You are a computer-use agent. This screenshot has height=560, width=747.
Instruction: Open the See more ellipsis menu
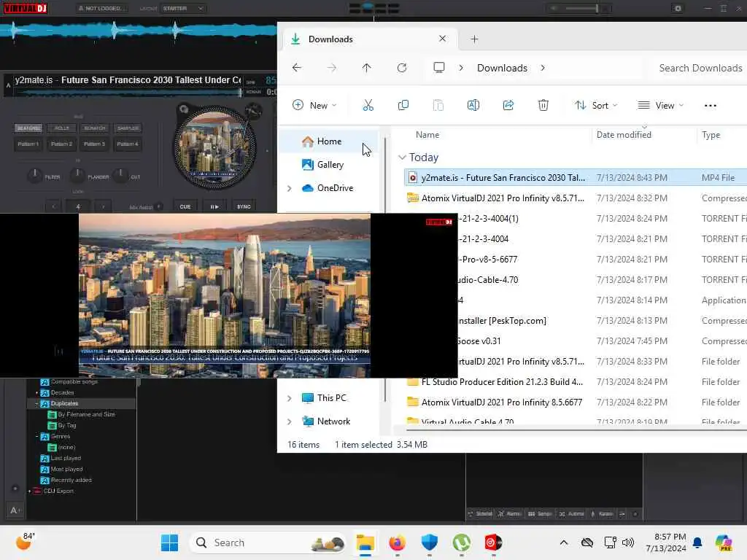coord(710,106)
